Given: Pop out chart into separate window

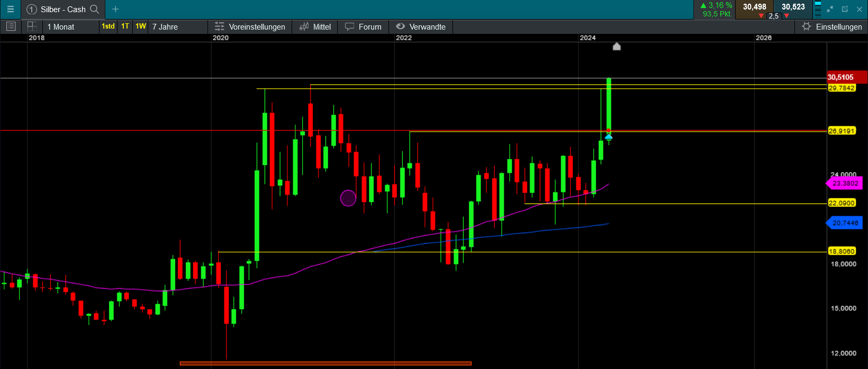Looking at the screenshot, I should pos(845,9).
